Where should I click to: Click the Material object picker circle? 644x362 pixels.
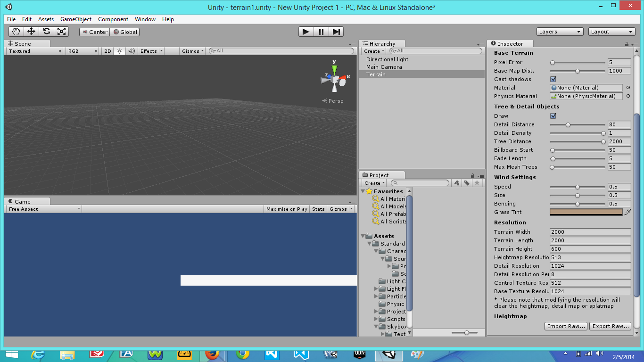coord(628,88)
